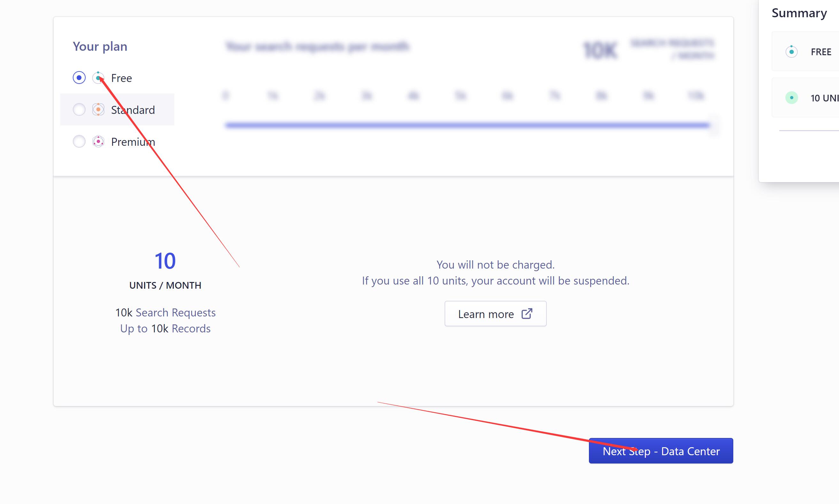Click the 10 units entry in Summary

point(824,98)
